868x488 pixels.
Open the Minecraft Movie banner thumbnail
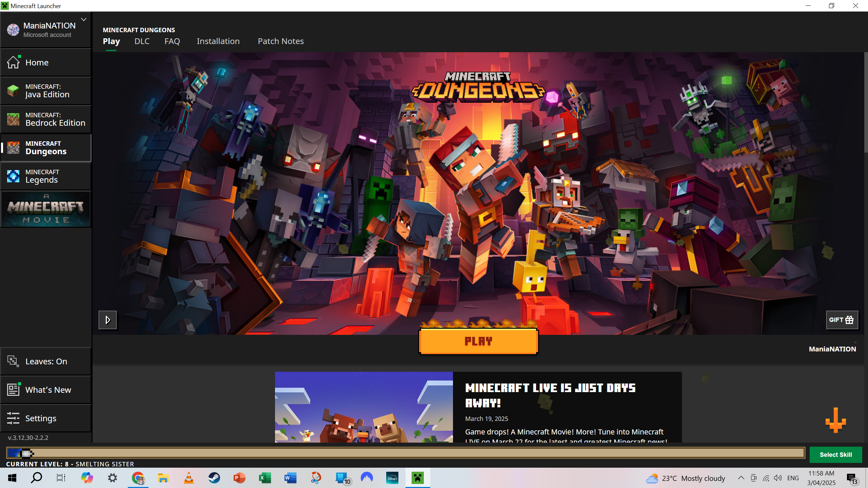click(x=46, y=209)
